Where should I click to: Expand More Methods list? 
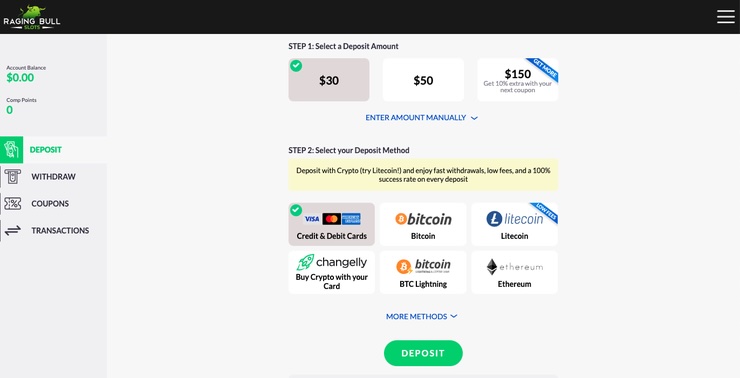(x=421, y=317)
